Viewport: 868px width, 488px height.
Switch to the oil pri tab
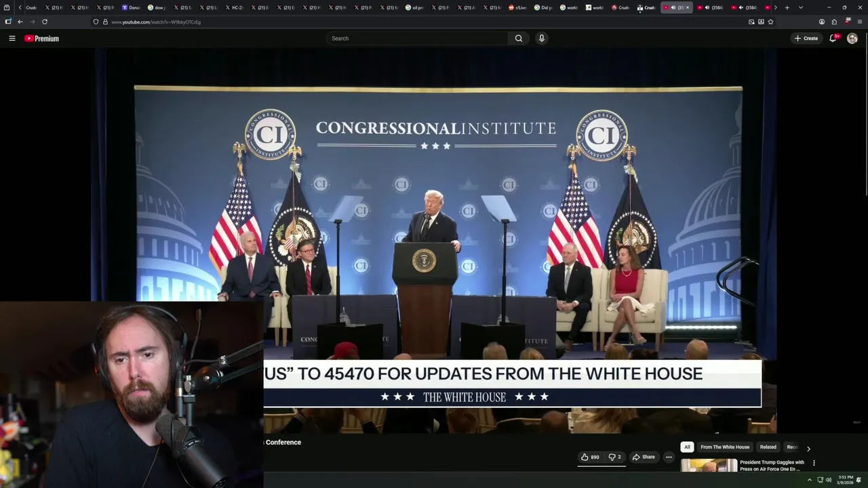(x=414, y=7)
